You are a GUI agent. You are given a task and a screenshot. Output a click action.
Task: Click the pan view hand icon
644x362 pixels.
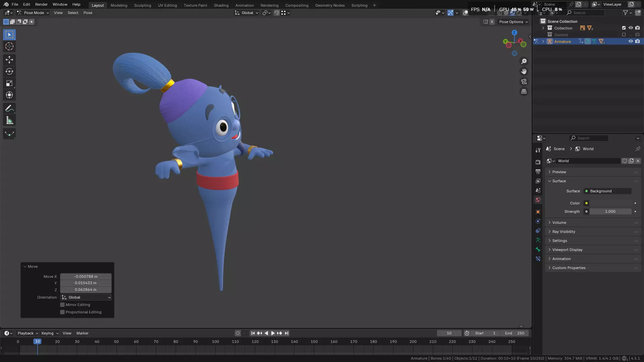coord(524,71)
